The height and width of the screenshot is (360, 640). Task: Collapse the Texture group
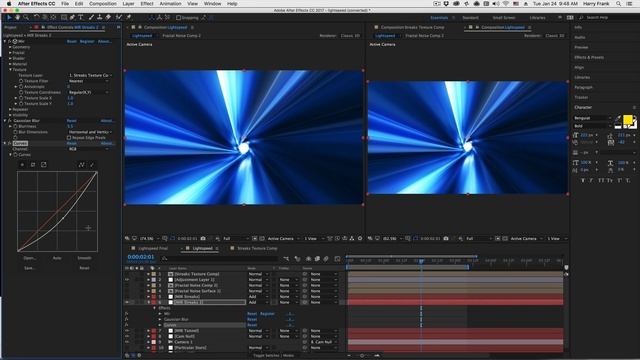point(10,70)
